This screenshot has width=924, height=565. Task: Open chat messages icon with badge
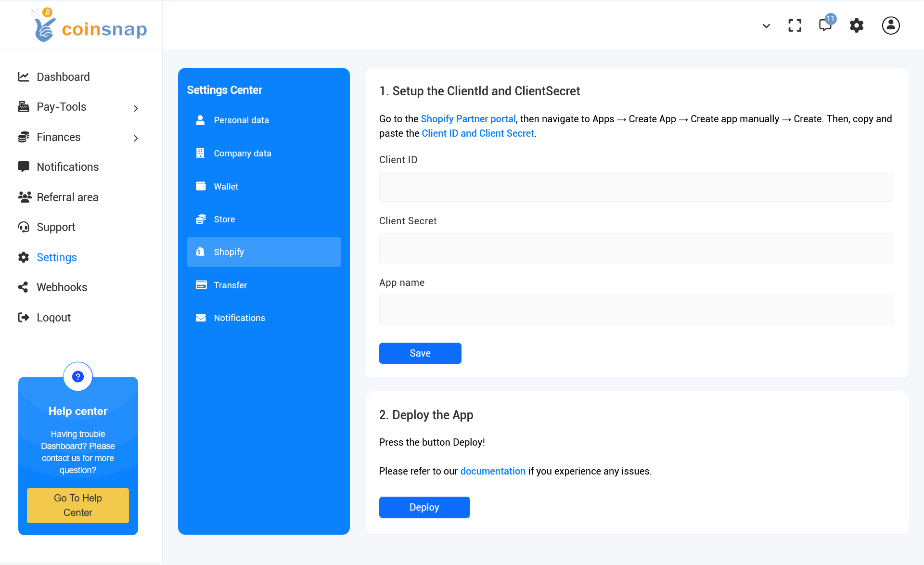pyautogui.click(x=826, y=25)
